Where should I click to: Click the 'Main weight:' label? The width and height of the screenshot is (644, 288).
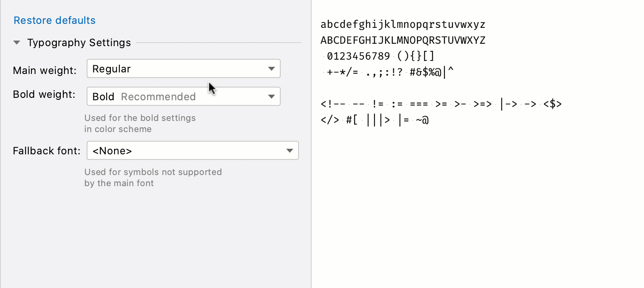45,70
